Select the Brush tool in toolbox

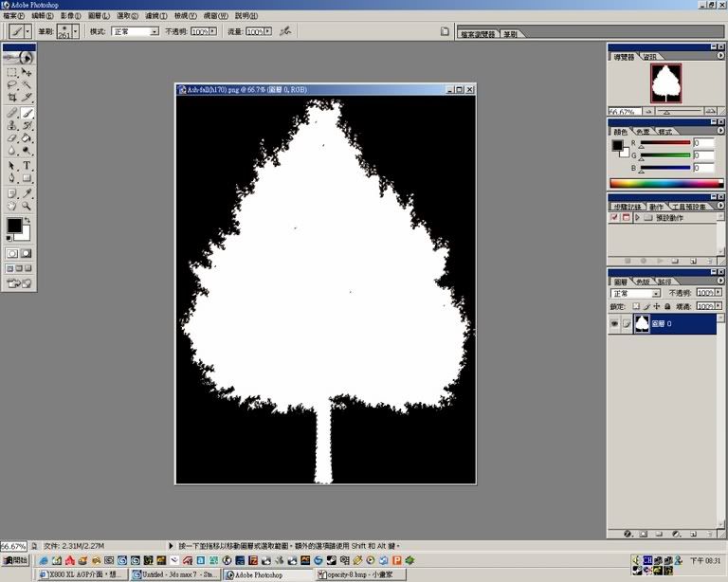tap(27, 113)
